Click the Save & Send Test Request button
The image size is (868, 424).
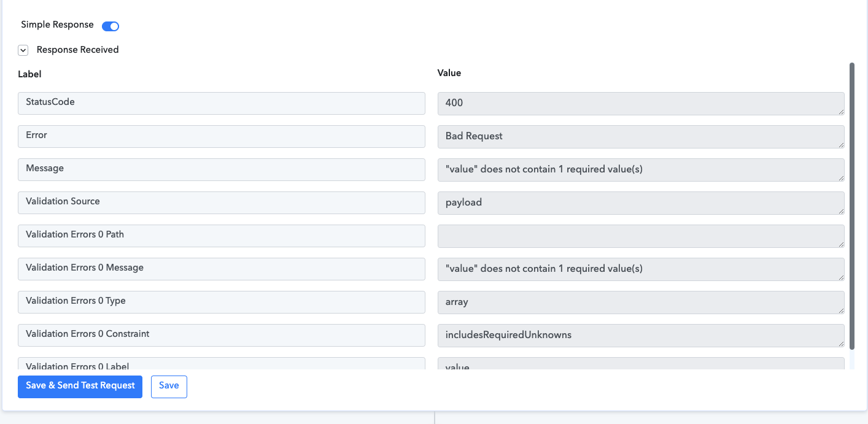tap(80, 387)
